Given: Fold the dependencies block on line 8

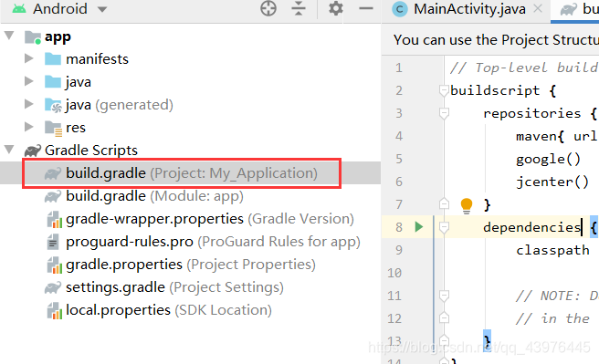Looking at the screenshot, I should tap(444, 227).
